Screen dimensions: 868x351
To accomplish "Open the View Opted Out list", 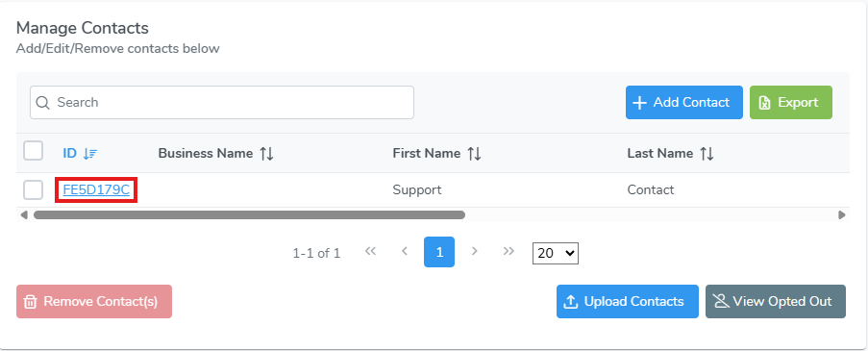I will click(x=776, y=302).
